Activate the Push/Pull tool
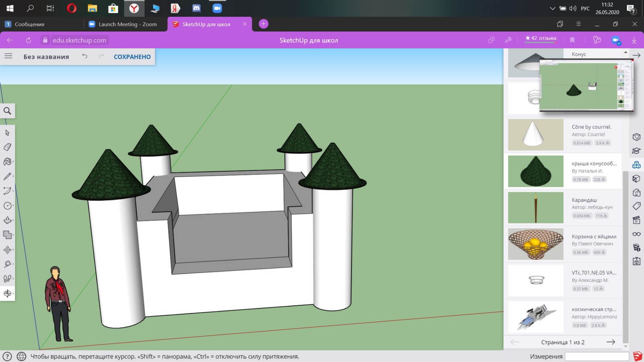 click(7, 220)
